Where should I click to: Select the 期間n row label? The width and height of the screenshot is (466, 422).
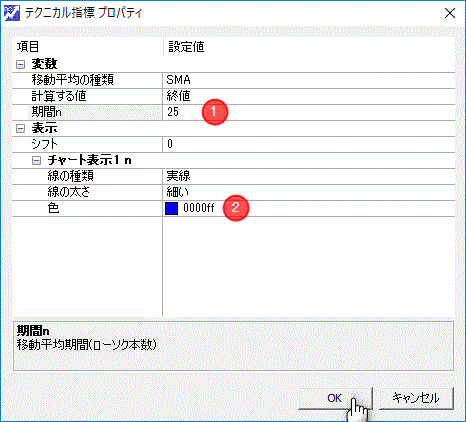tap(46, 112)
